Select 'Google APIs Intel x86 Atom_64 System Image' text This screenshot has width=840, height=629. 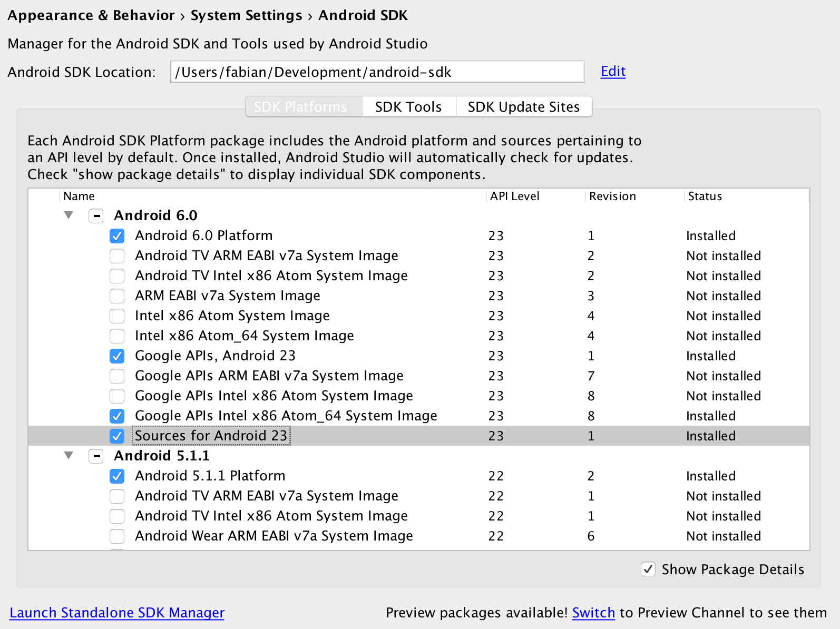286,416
